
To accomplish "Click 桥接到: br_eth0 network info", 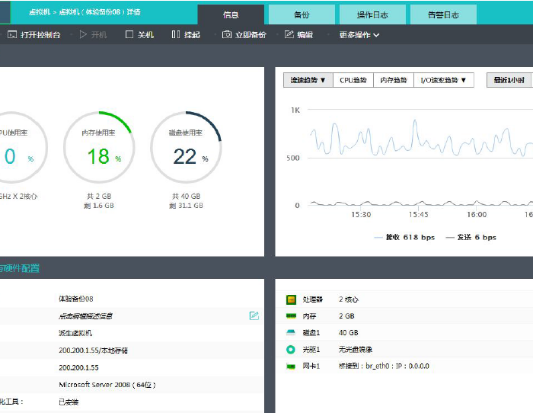I will point(384,366).
